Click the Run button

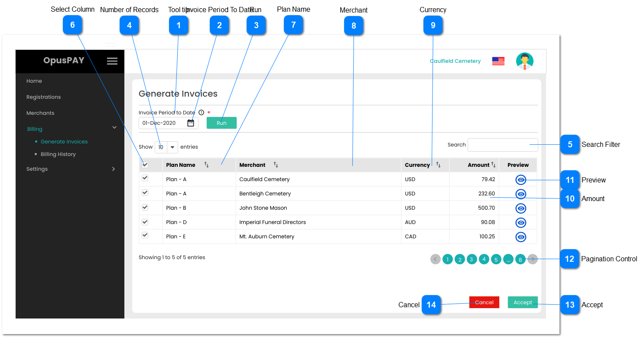coord(221,123)
